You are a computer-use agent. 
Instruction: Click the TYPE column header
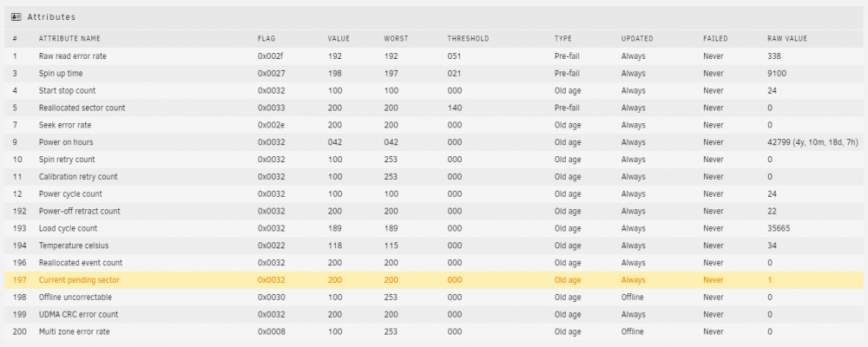click(563, 39)
